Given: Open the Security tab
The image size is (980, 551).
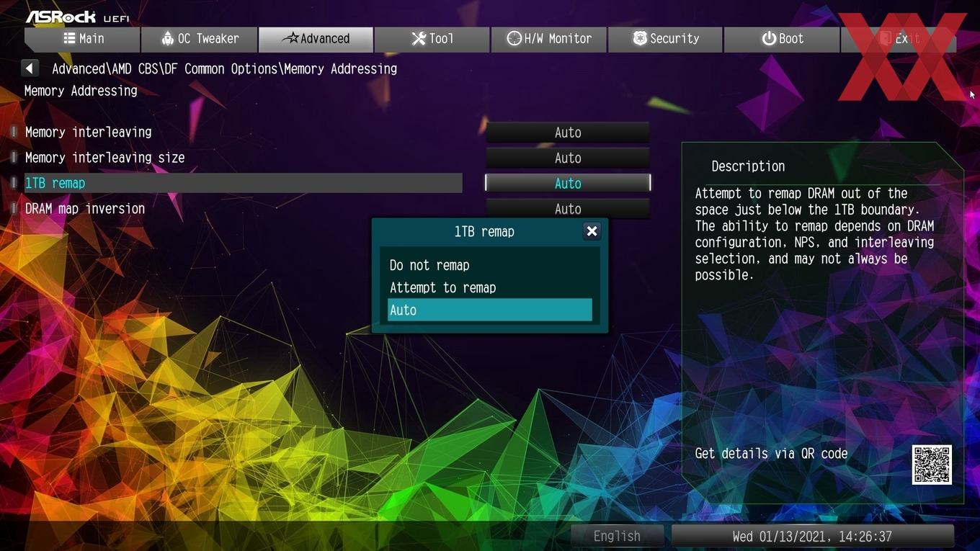Looking at the screenshot, I should (x=665, y=39).
